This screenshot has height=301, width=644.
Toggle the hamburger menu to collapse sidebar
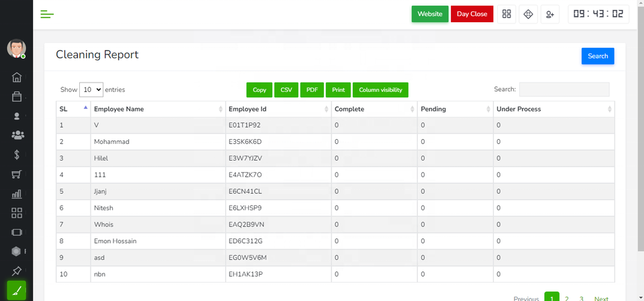[47, 14]
